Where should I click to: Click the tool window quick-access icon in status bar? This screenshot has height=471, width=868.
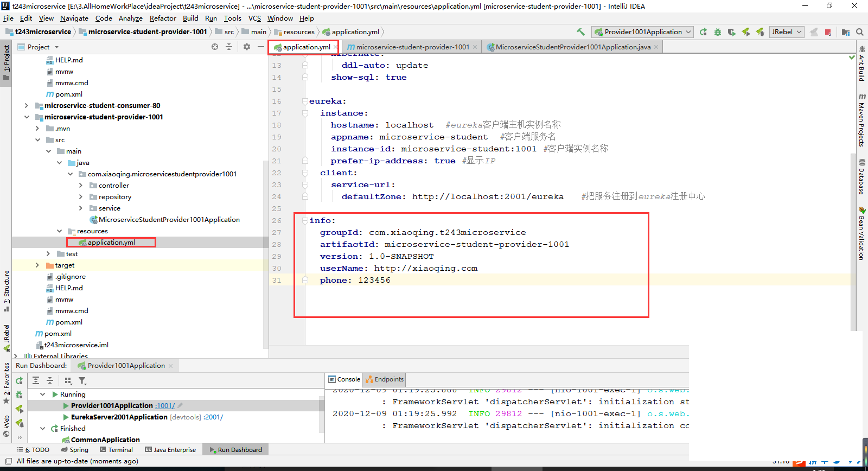[9, 461]
